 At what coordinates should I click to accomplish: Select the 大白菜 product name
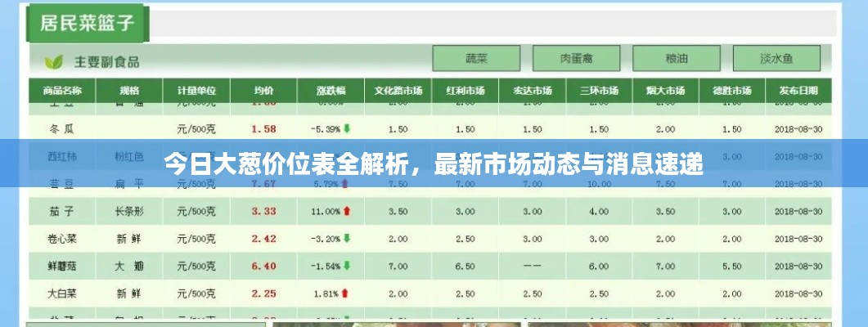[61, 293]
